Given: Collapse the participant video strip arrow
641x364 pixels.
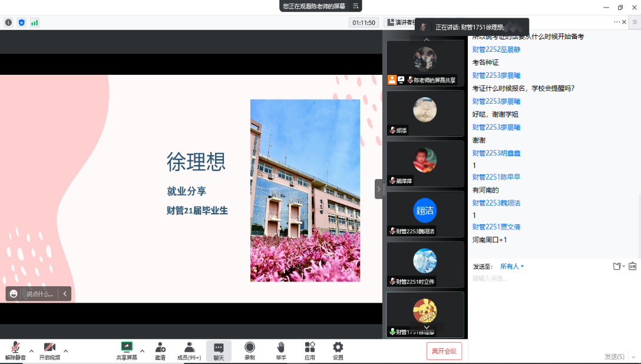Looking at the screenshot, I should [x=378, y=189].
